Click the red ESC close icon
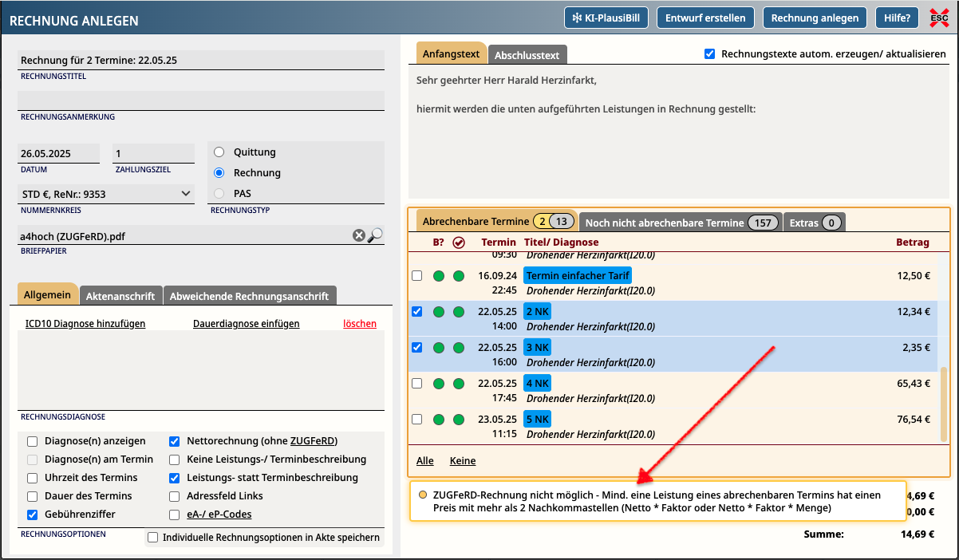Image resolution: width=959 pixels, height=560 pixels. [x=938, y=18]
